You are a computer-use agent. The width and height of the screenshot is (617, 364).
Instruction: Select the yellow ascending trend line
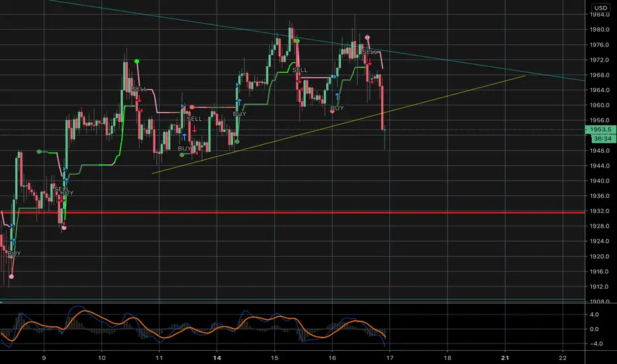click(x=338, y=124)
